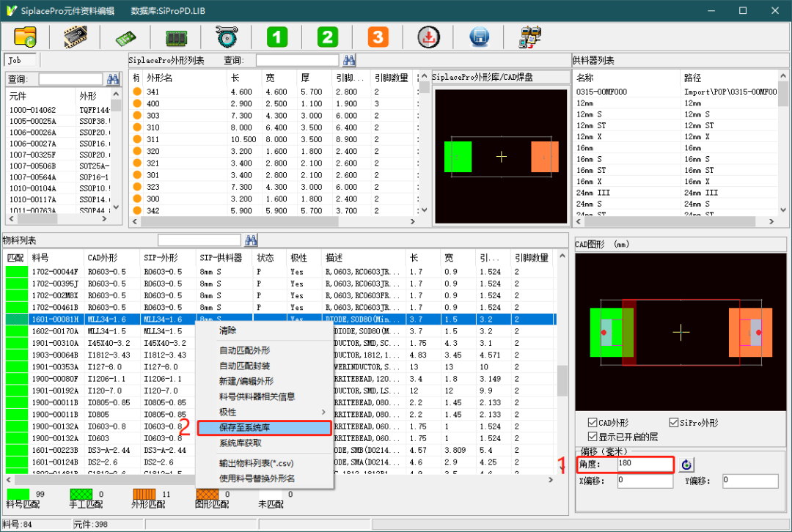
Task: Disable the 显示已开启的层 checkbox
Action: pyautogui.click(x=593, y=436)
